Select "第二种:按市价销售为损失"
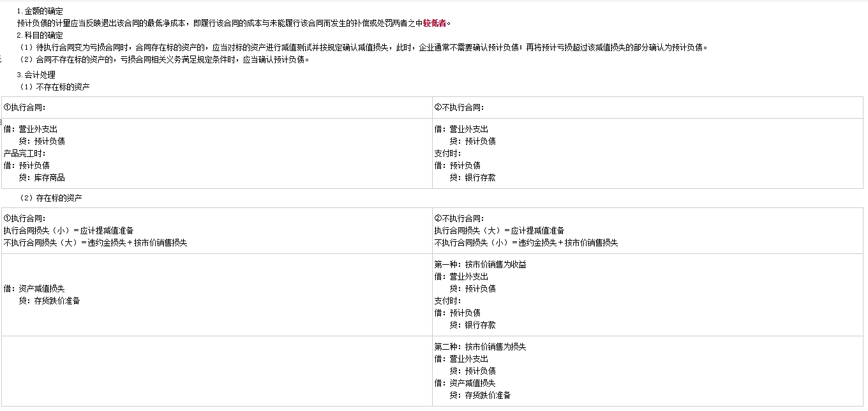The width and height of the screenshot is (868, 411). 480,347
